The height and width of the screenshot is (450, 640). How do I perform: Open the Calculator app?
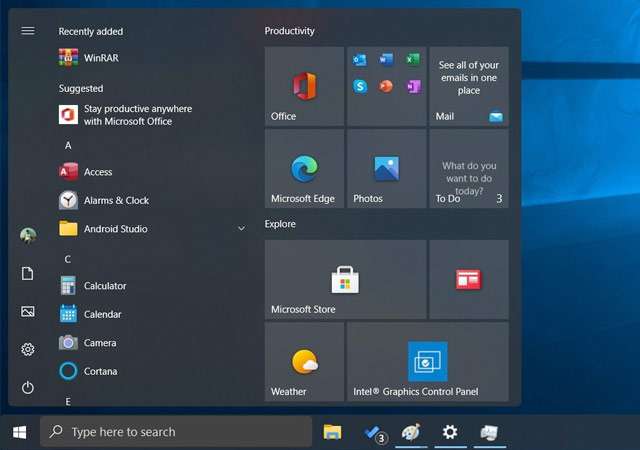pos(104,286)
